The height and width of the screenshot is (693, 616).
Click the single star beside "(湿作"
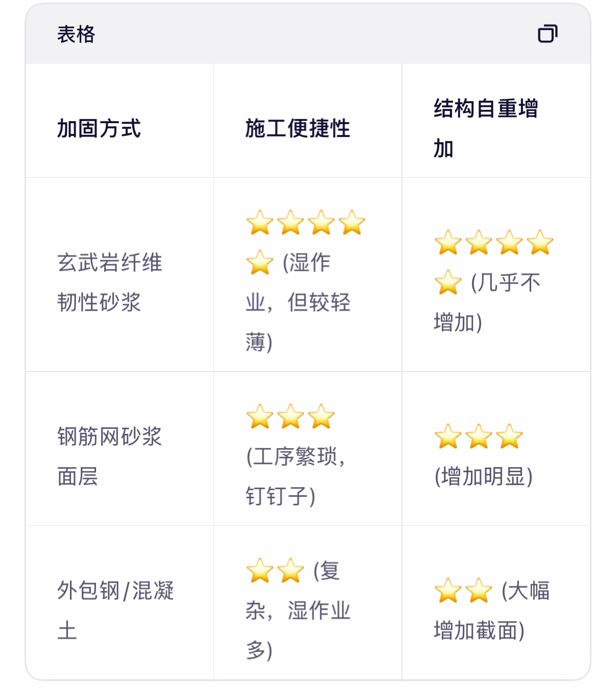tap(260, 263)
